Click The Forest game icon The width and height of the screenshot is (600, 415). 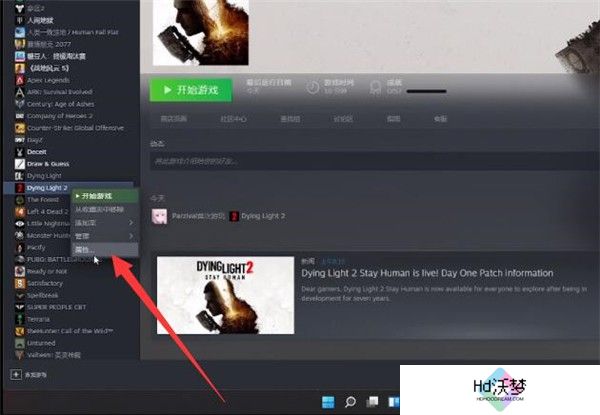coord(20,200)
